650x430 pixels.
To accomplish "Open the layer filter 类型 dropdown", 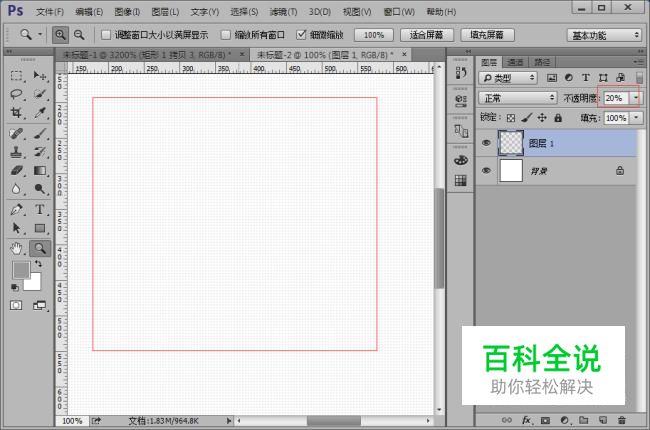I will [508, 78].
